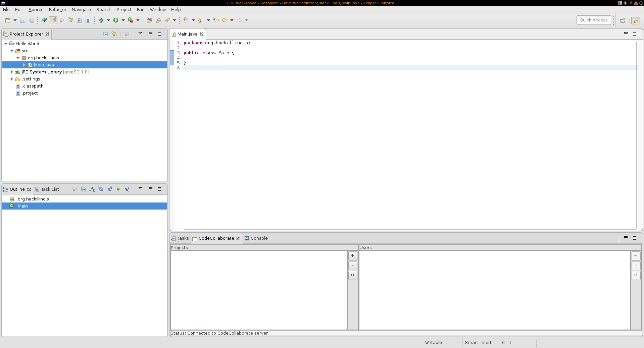The width and height of the screenshot is (644, 348).
Task: Toggle Block Selection Mode toolbar button
Action: click(79, 20)
